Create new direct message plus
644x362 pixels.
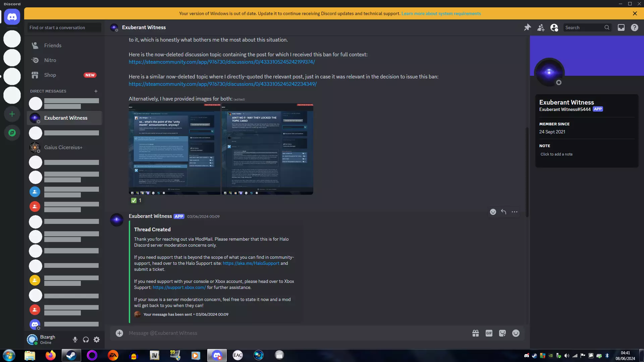96,91
